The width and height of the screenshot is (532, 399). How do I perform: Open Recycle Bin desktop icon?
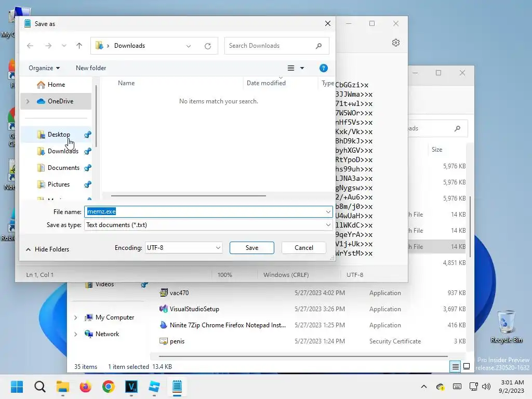click(506, 326)
